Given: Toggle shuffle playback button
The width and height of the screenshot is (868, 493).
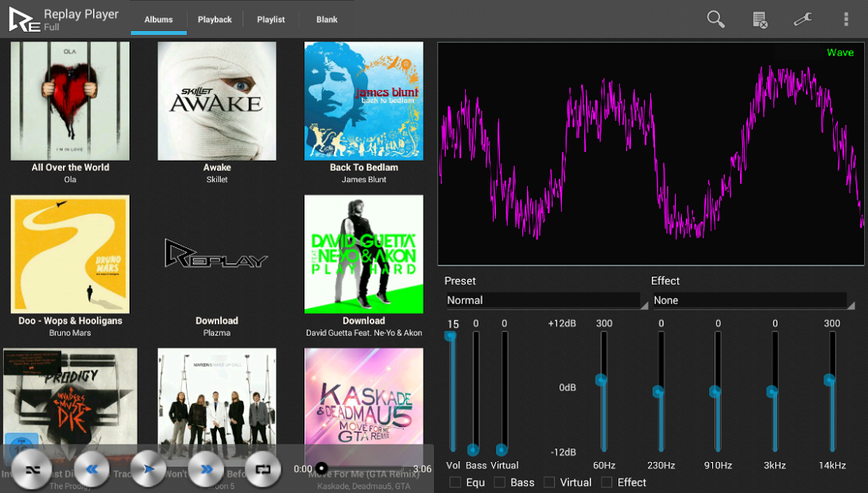Looking at the screenshot, I should 32,470.
